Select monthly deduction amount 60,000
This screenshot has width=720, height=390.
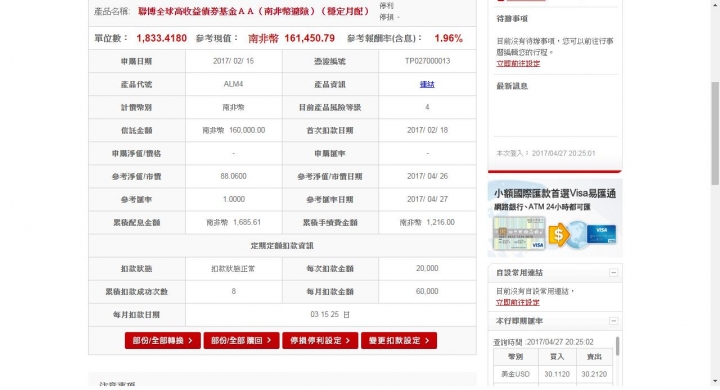point(427,291)
